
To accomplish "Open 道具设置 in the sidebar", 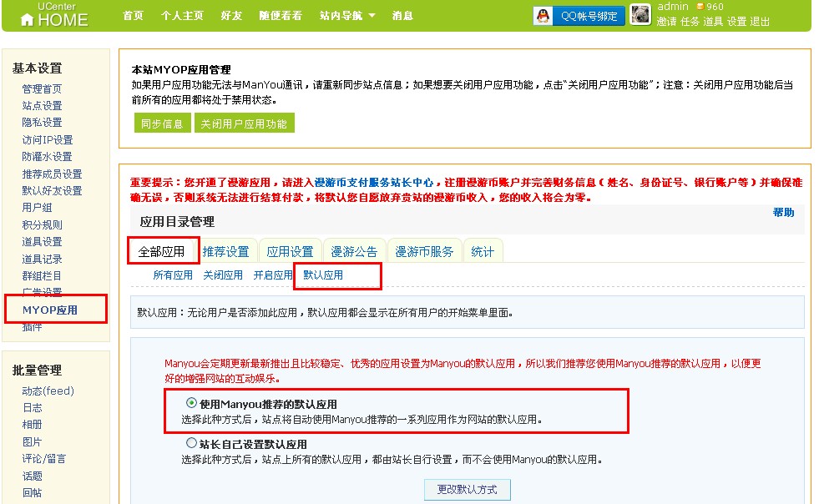I will [42, 241].
